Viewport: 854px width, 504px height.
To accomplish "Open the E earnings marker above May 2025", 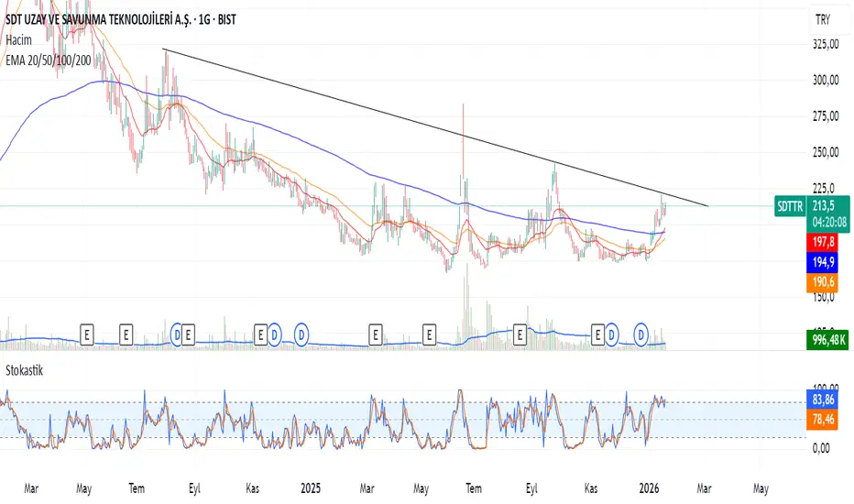I will tap(429, 334).
